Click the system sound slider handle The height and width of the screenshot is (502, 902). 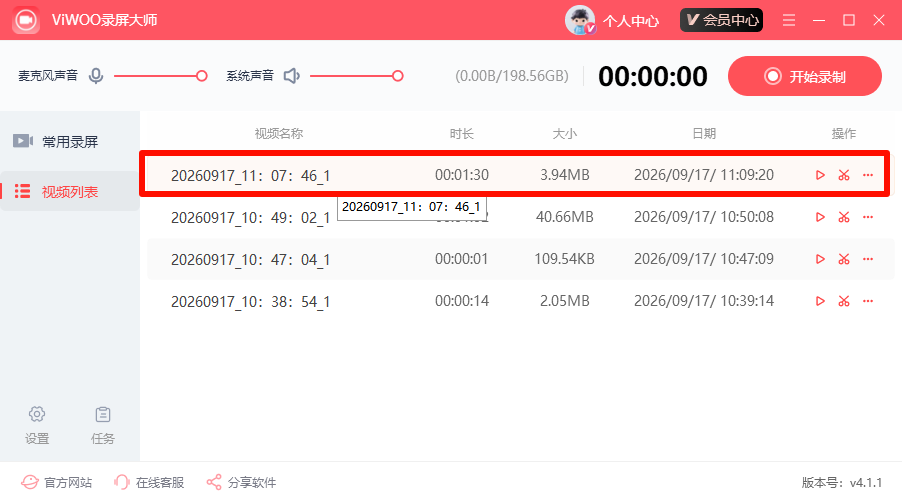click(x=398, y=76)
